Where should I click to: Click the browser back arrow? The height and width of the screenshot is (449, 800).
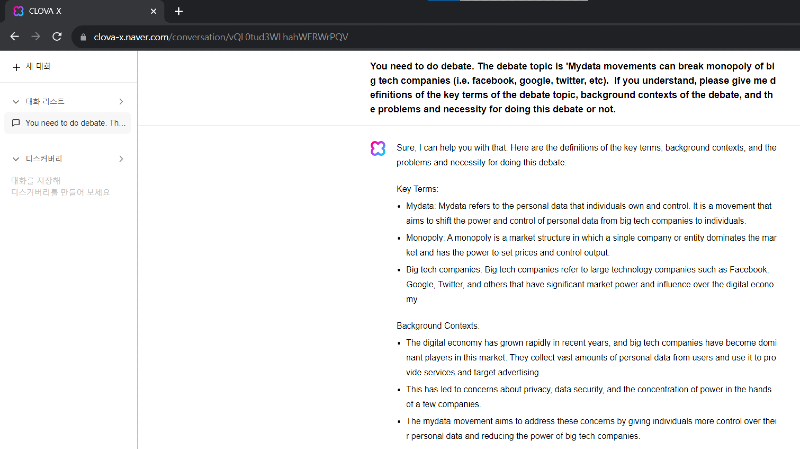(14, 36)
